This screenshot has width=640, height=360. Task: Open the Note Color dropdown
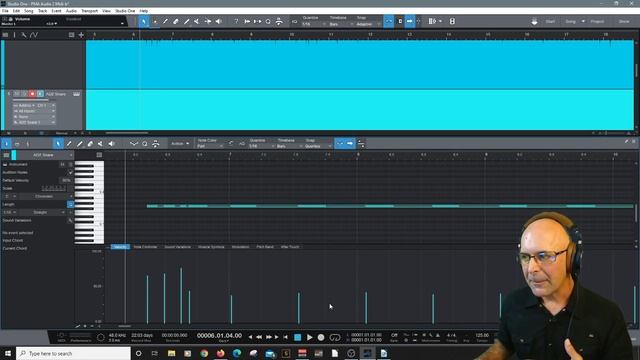210,146
